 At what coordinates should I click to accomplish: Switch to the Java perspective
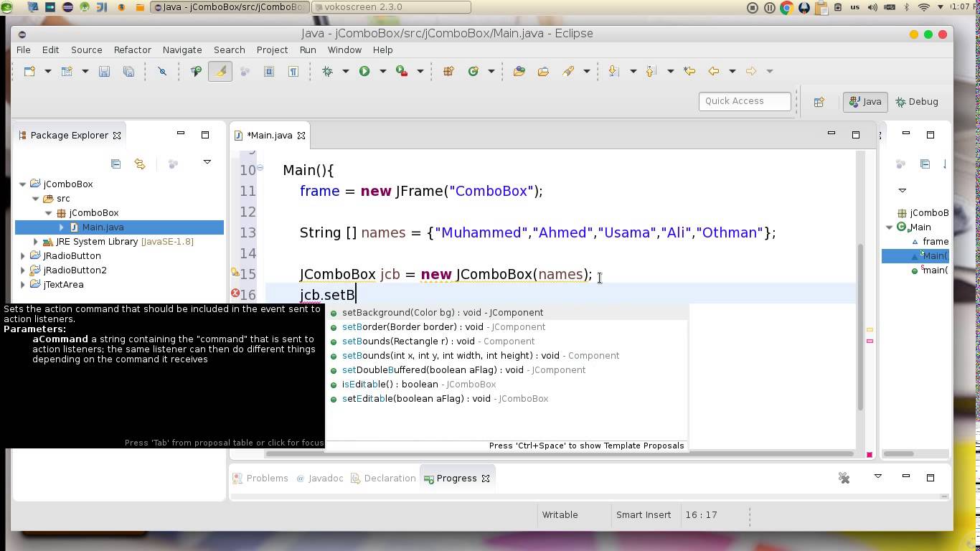(x=865, y=102)
